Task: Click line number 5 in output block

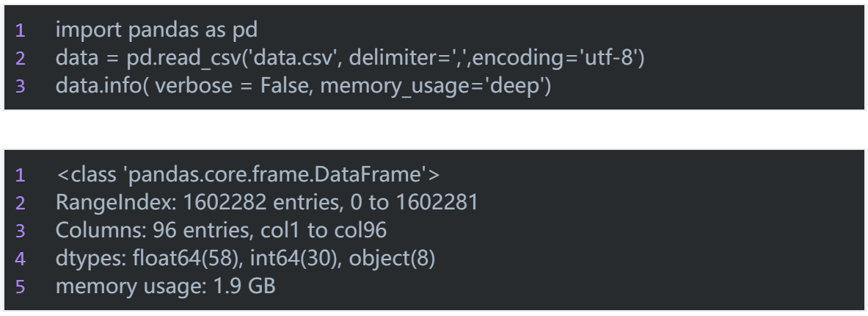Action: (21, 287)
